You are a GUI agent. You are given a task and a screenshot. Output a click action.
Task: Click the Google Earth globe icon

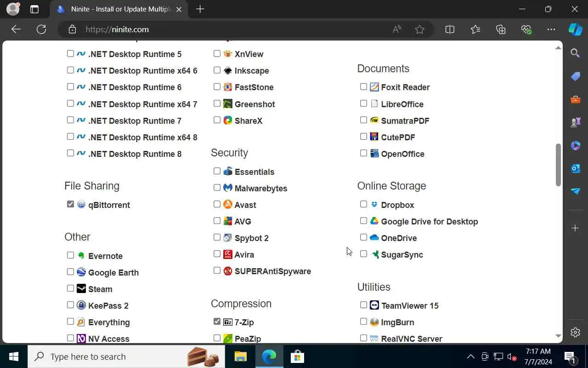81,272
